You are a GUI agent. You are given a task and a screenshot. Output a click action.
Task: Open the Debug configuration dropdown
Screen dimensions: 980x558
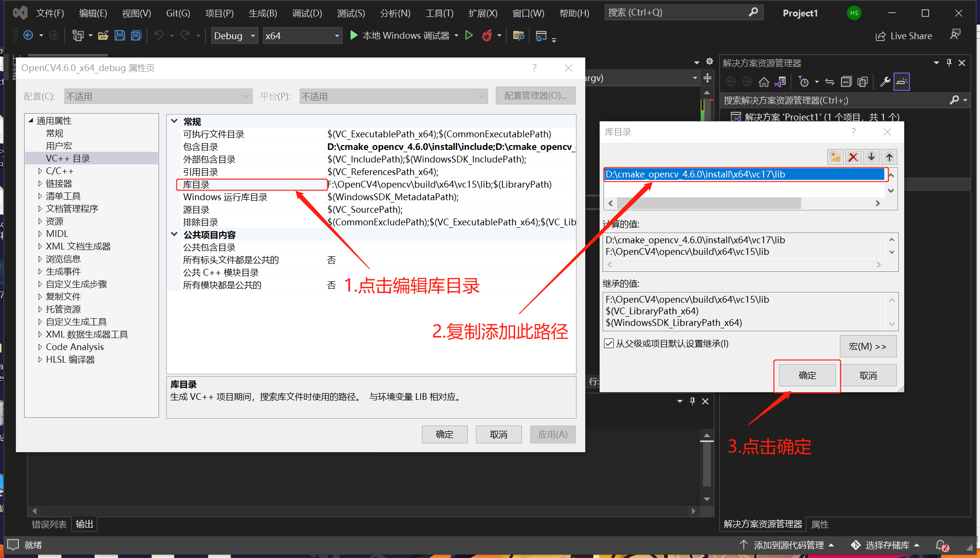pyautogui.click(x=235, y=36)
